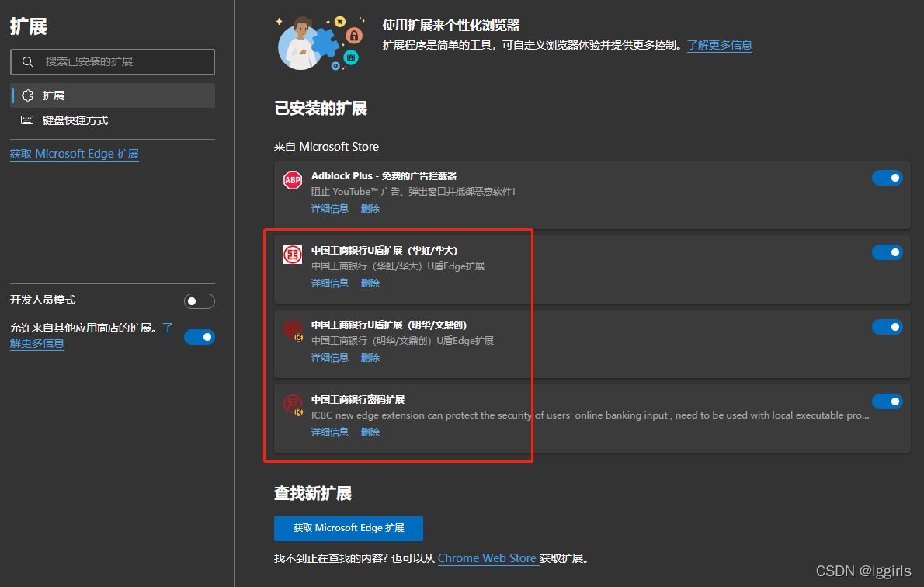Toggle 允许来自其他应用商店的扩展 switch
The height and width of the screenshot is (587, 924).
(200, 337)
